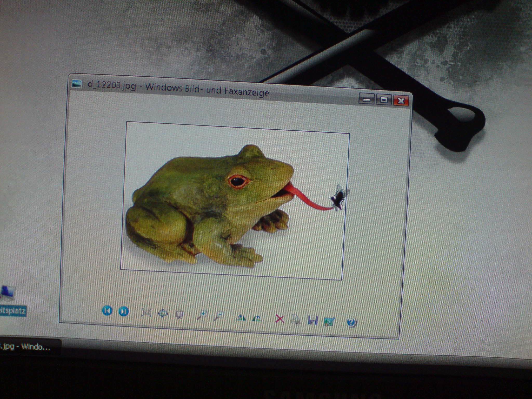Screen dimensions: 532x399
Task: Minimize the picture viewer window
Action: pos(366,99)
